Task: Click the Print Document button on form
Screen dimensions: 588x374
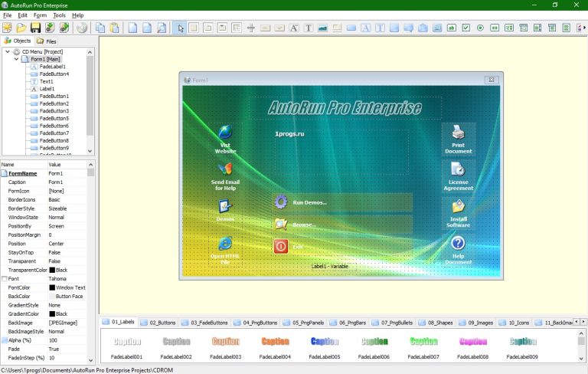Action: click(x=458, y=139)
